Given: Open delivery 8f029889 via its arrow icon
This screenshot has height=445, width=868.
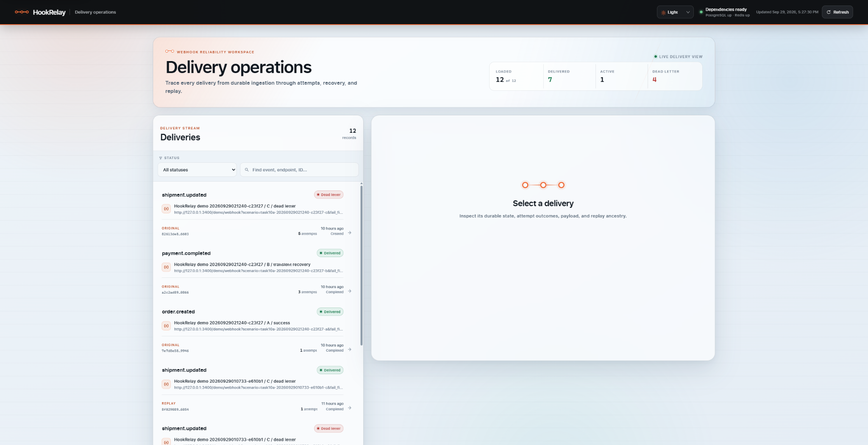Looking at the screenshot, I should coord(350,408).
